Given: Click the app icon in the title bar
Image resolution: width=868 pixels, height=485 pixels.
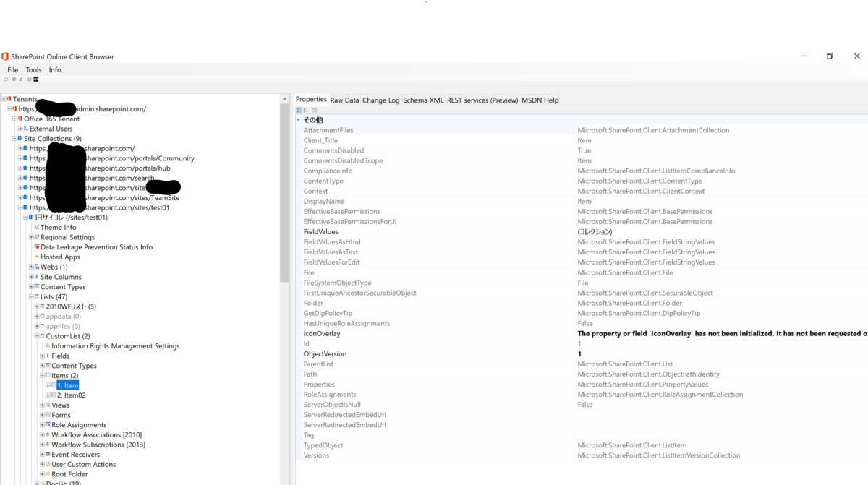Looking at the screenshot, I should [5, 56].
